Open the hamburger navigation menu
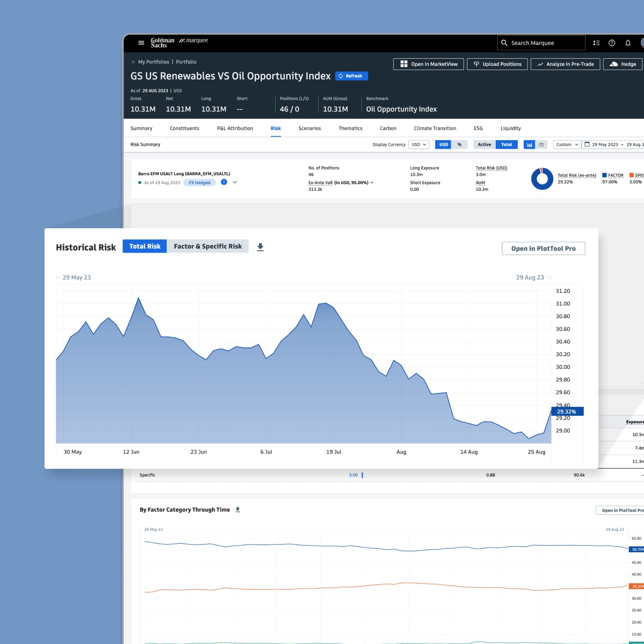The height and width of the screenshot is (644, 644). pos(141,43)
